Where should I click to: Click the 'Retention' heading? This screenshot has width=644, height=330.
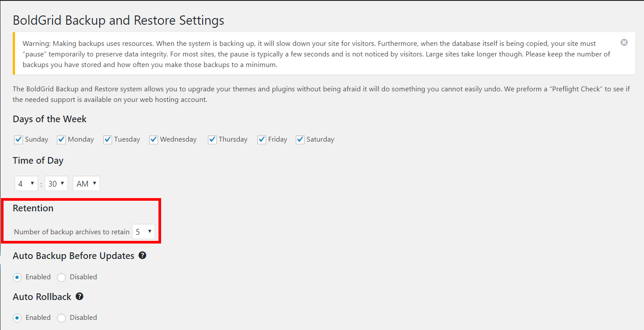(x=33, y=208)
